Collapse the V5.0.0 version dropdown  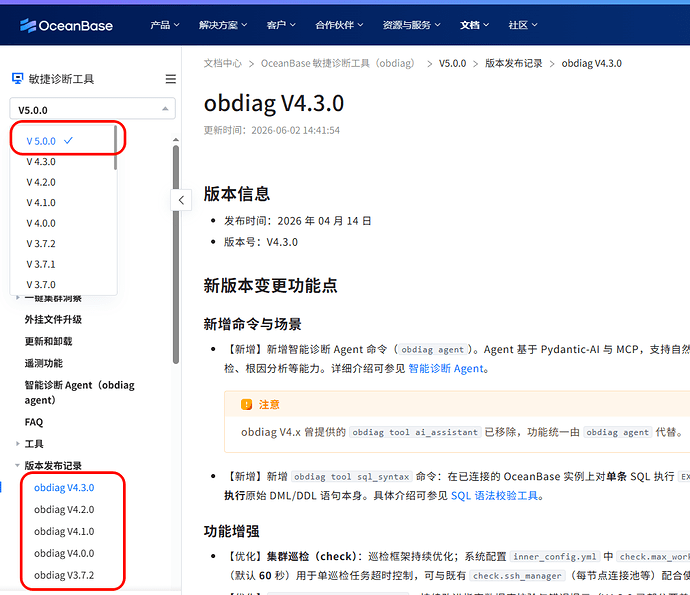[92, 109]
